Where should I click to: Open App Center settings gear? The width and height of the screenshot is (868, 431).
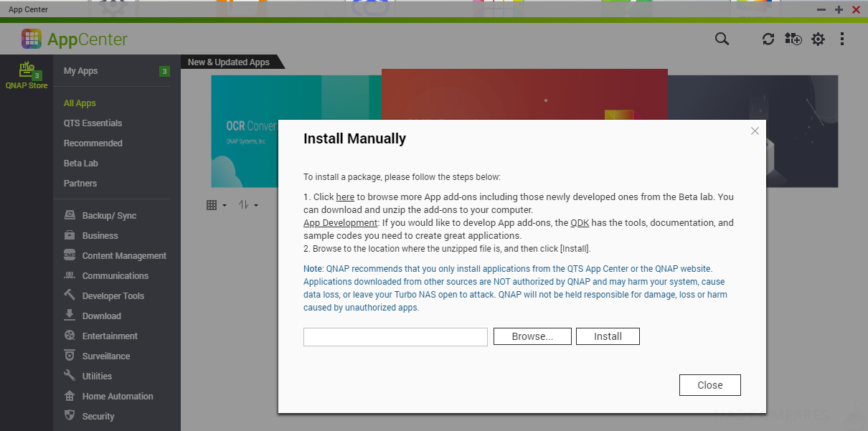(818, 39)
